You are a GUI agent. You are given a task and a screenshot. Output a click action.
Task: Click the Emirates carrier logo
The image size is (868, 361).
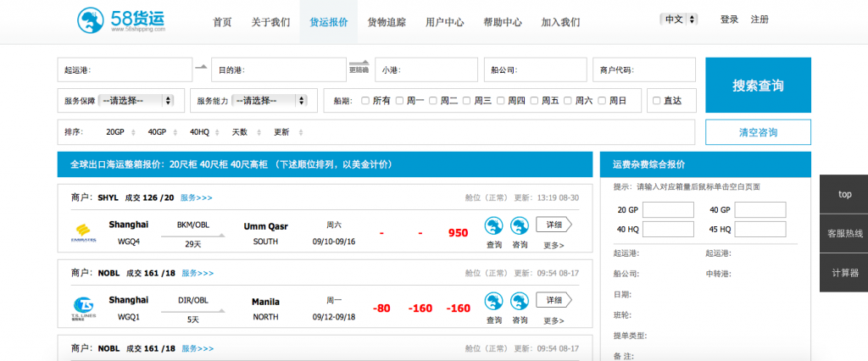(84, 231)
